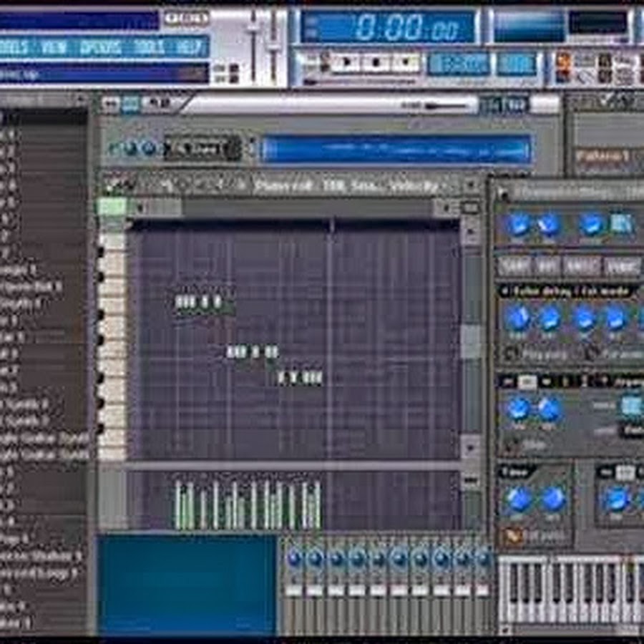Click the SMP tab in the channel settings
This screenshot has height=644, width=644.
pos(515,266)
